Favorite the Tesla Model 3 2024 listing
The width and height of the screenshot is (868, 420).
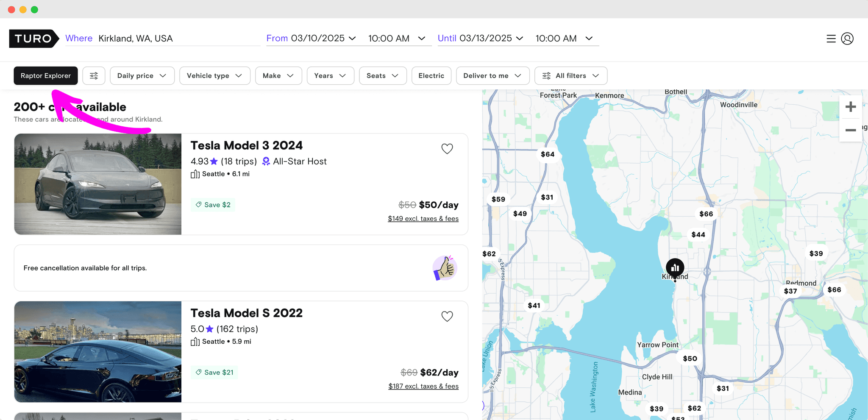point(447,149)
